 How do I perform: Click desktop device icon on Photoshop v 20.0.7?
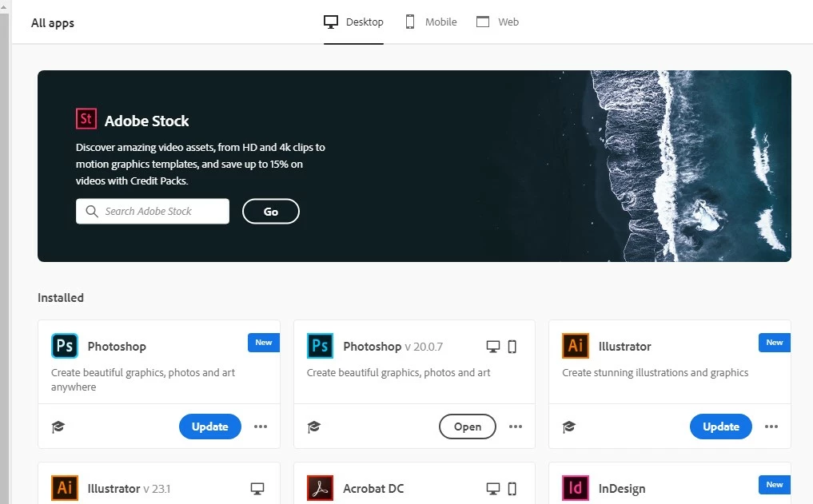point(493,347)
